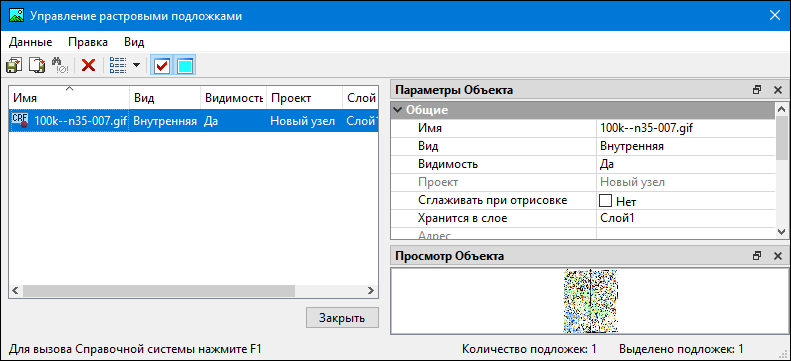The width and height of the screenshot is (791, 361).
Task: Close the Просмотр Объекта panel
Action: click(777, 256)
